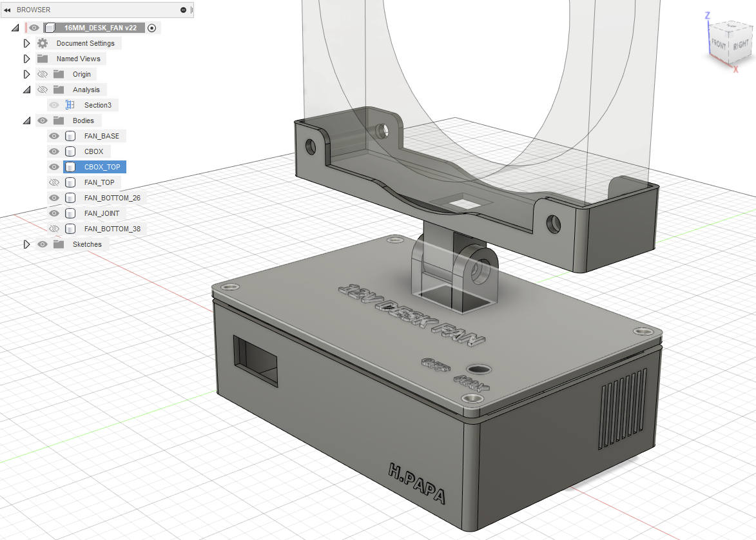This screenshot has height=540, width=756.
Task: Collapse the Bodies node
Action: tap(27, 121)
